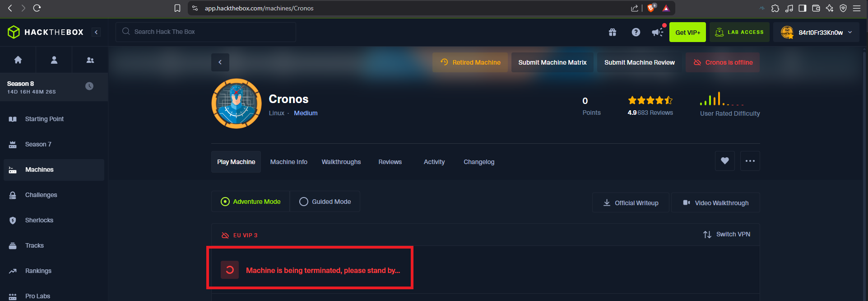868x301 pixels.
Task: Open the gift rewards icon
Action: click(613, 32)
